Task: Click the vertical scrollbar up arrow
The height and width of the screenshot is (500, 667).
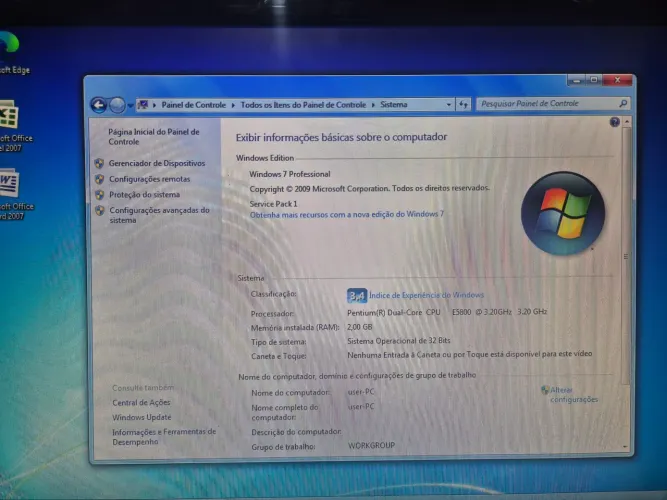Action: click(627, 122)
